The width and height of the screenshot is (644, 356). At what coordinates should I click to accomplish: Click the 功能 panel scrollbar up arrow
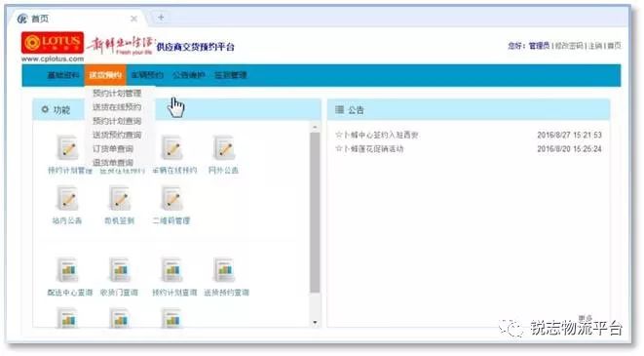pos(315,127)
